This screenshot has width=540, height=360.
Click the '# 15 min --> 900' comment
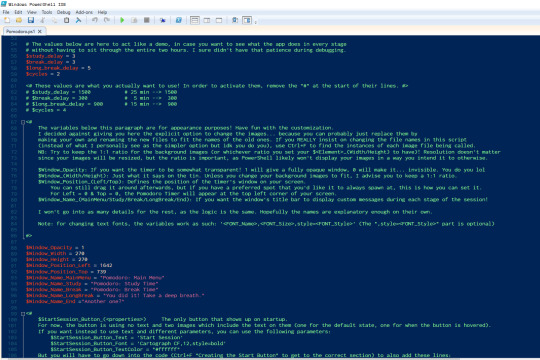pos(151,104)
